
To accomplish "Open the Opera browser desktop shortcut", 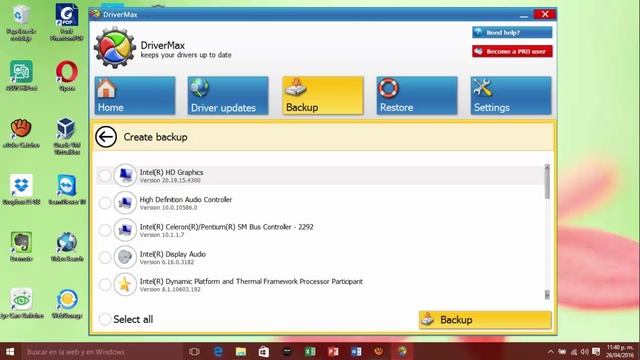I will [67, 76].
